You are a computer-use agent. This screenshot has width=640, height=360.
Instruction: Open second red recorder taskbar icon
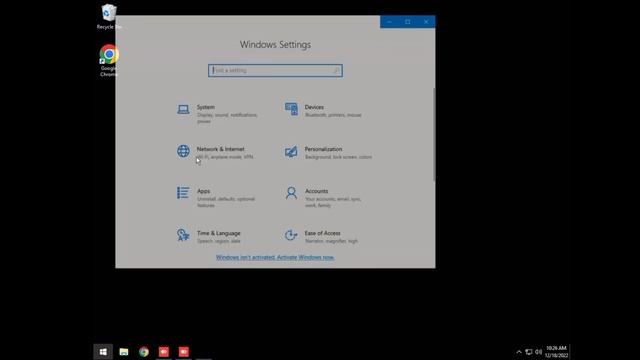[x=184, y=351]
